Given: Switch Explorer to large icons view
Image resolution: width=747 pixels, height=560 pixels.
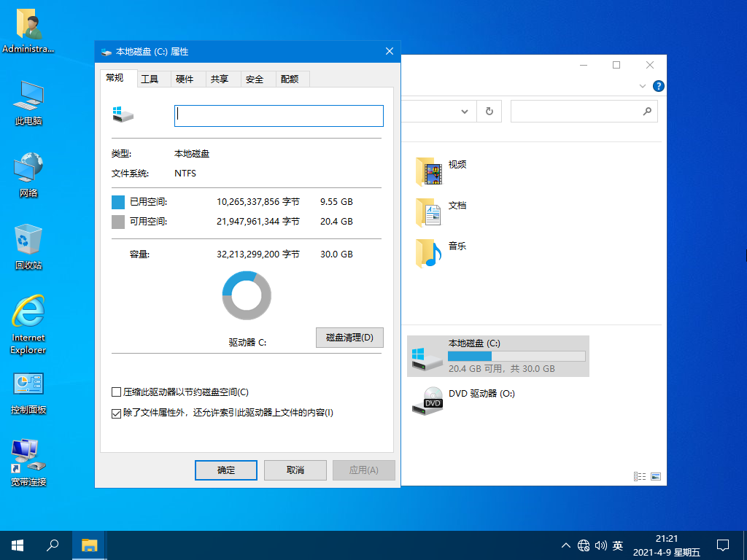Looking at the screenshot, I should point(656,476).
